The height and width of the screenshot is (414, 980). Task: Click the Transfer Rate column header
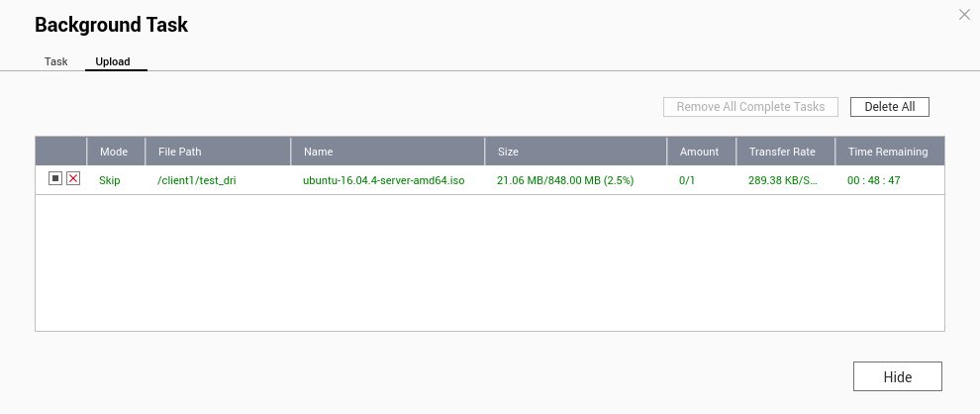coord(782,152)
